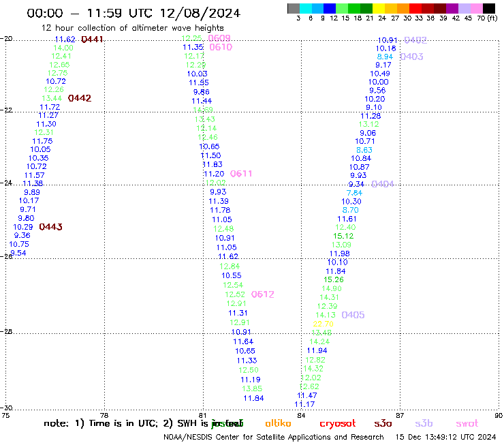Click the 15.12 wave height value

(343, 236)
